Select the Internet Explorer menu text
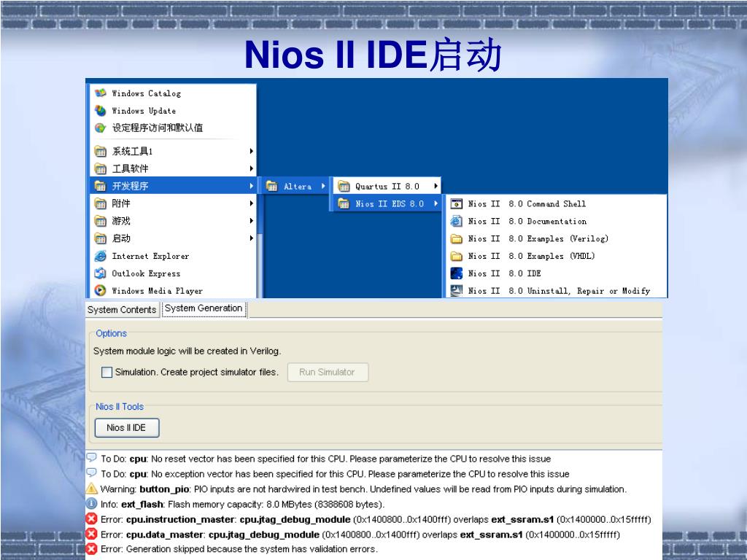This screenshot has width=747, height=560. tap(150, 256)
